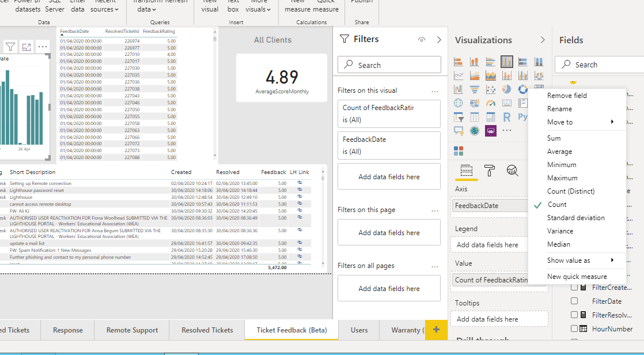This screenshot has height=355, width=644.
Task: Add a new page with plus button
Action: 436,330
